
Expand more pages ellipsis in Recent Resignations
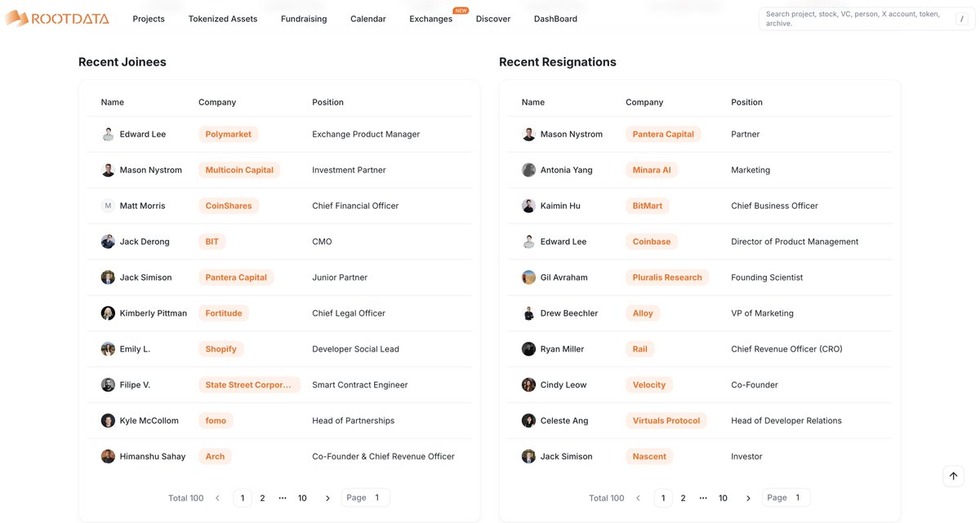click(703, 499)
